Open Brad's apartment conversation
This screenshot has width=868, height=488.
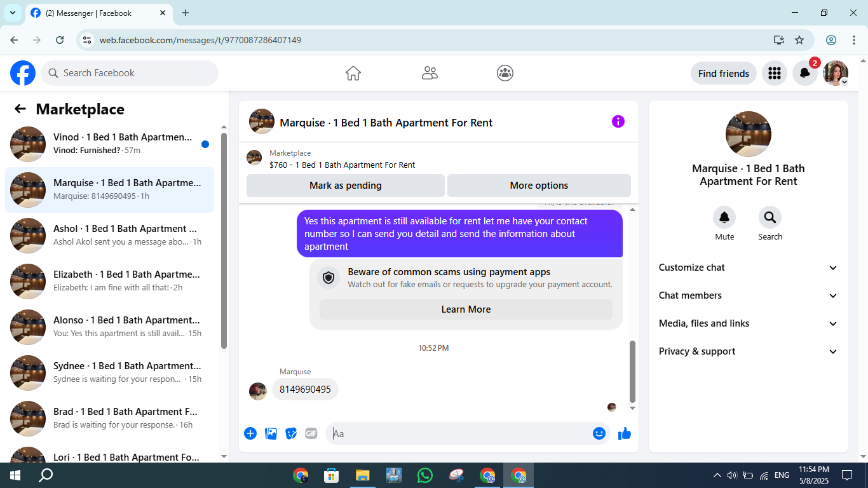109,419
